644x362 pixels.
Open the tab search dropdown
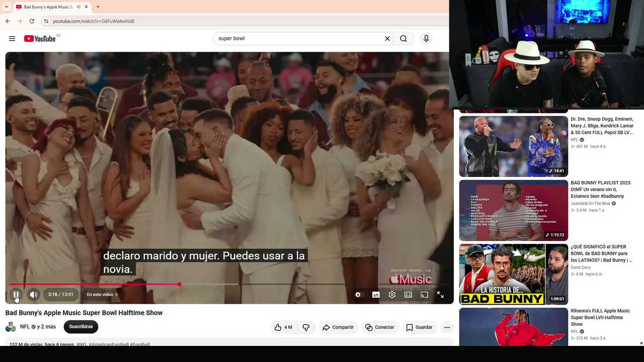7,7
